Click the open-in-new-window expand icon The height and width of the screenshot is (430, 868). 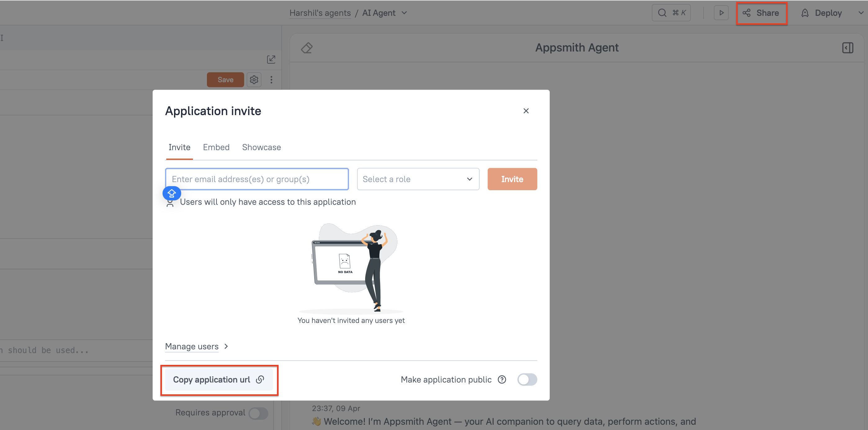tap(271, 60)
